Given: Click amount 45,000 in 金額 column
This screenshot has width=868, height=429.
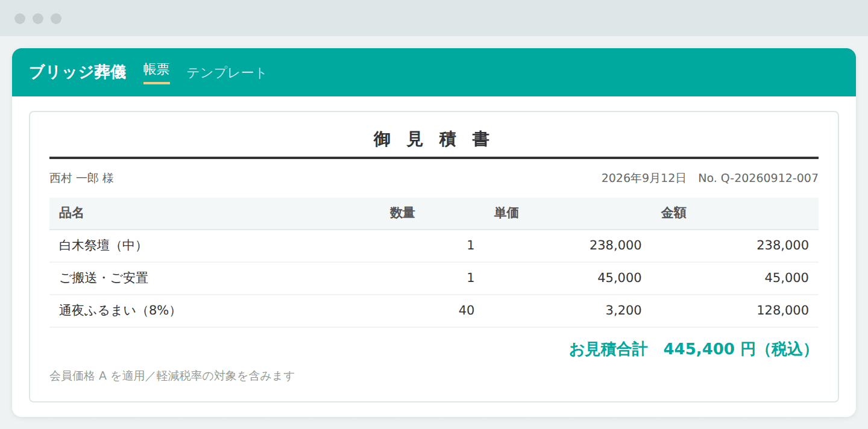Looking at the screenshot, I should pos(787,278).
